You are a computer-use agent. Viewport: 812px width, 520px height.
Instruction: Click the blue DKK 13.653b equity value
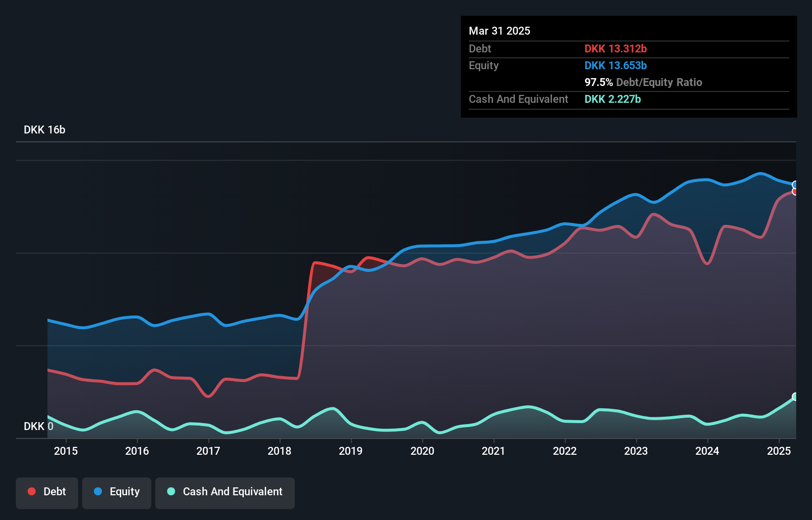616,65
